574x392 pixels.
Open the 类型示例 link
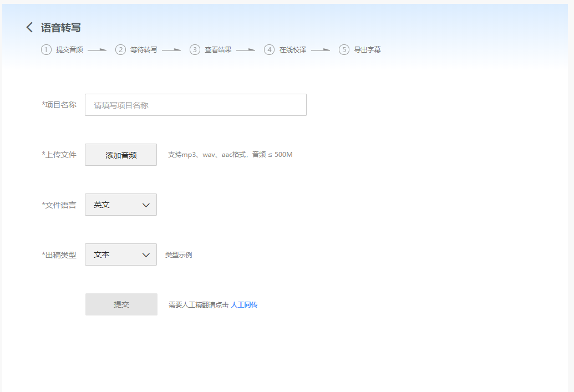179,254
